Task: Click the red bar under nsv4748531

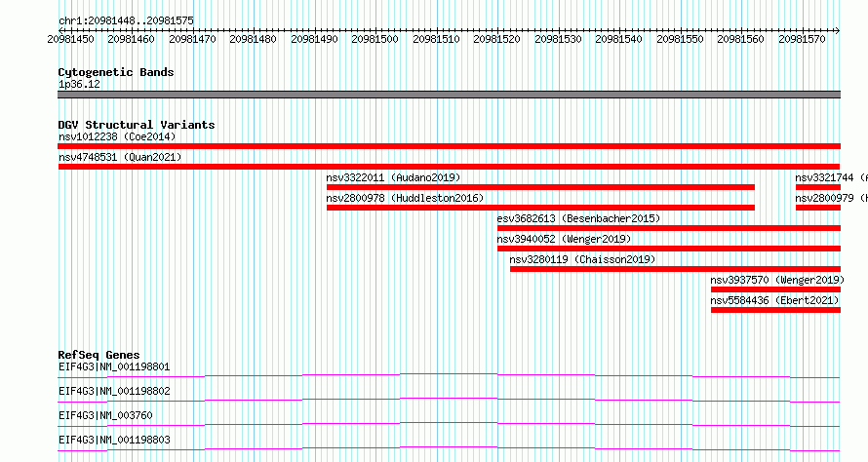Action: point(449,167)
